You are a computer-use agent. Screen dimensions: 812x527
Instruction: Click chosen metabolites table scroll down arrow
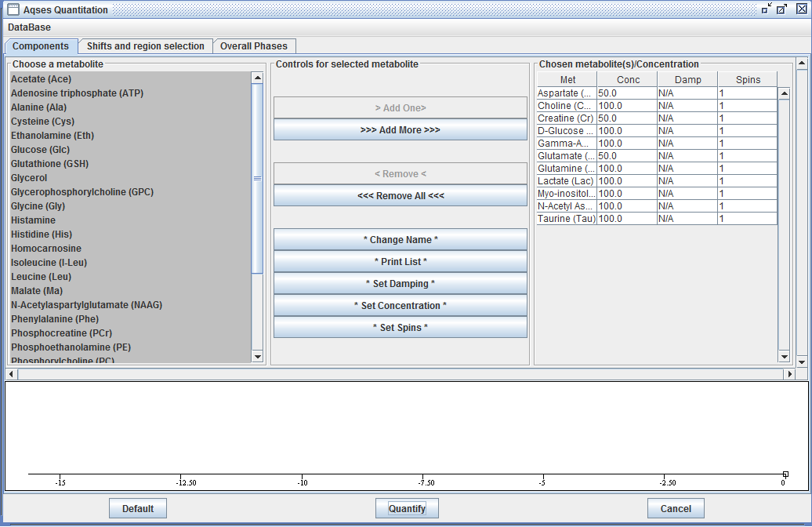[784, 357]
